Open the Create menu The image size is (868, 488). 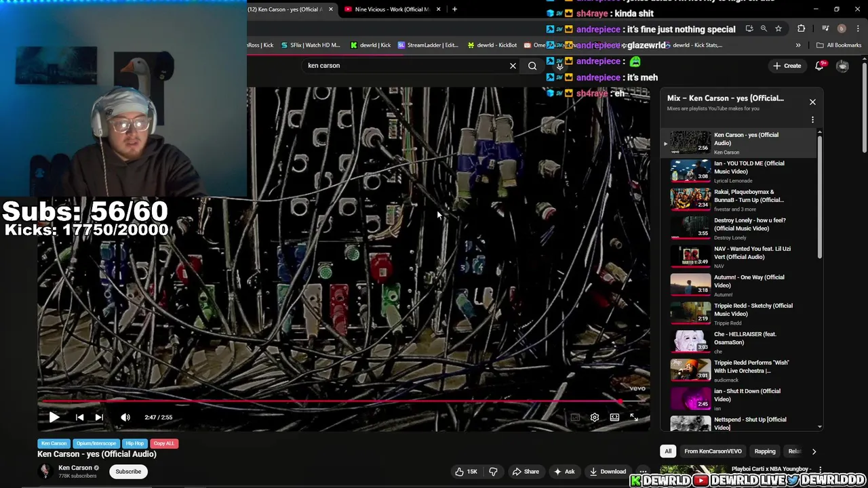tap(787, 66)
